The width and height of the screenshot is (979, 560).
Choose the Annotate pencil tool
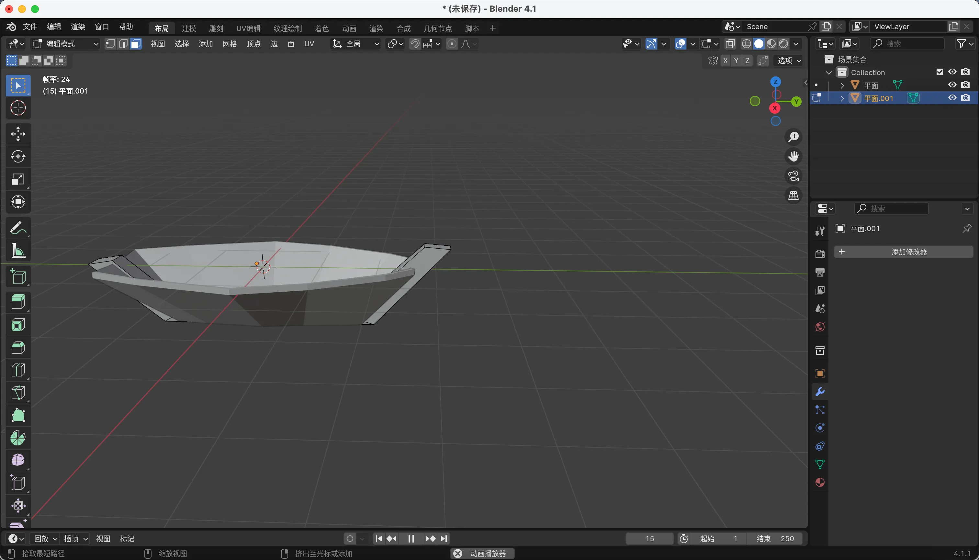[x=18, y=228]
